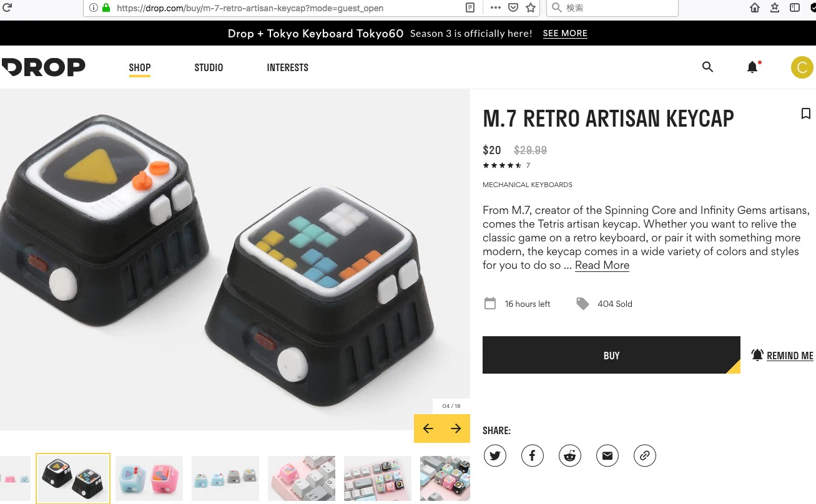Click the yellow user avatar "C"

(x=802, y=67)
